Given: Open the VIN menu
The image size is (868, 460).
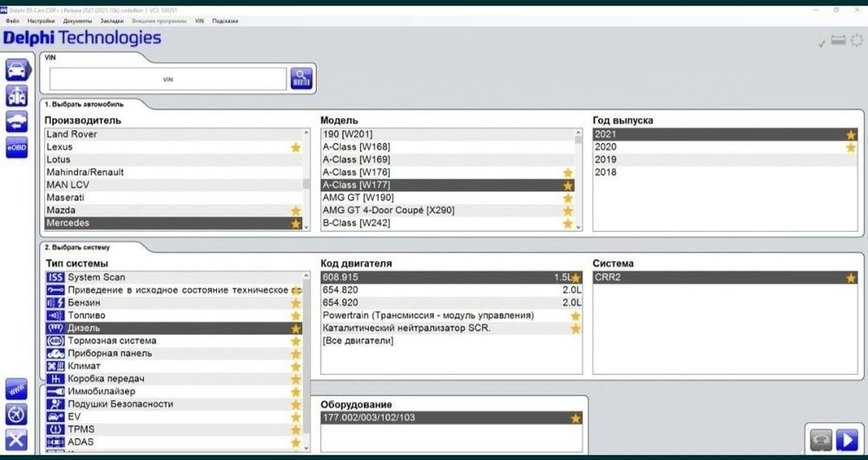Looking at the screenshot, I should coord(200,21).
